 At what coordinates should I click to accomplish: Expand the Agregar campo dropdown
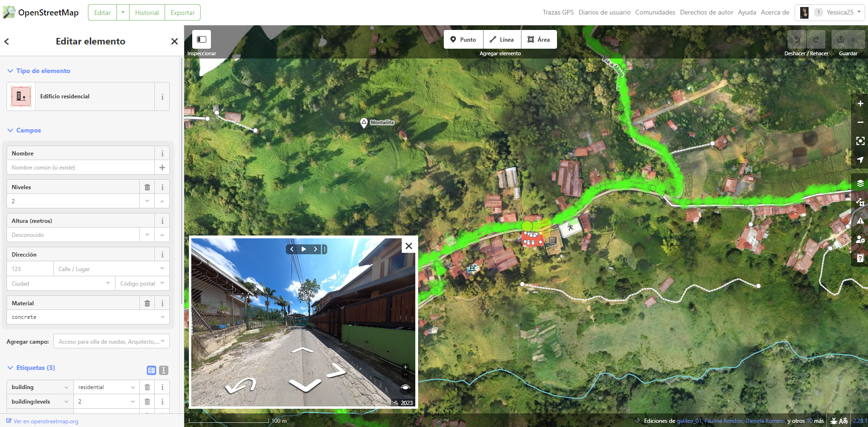point(162,341)
